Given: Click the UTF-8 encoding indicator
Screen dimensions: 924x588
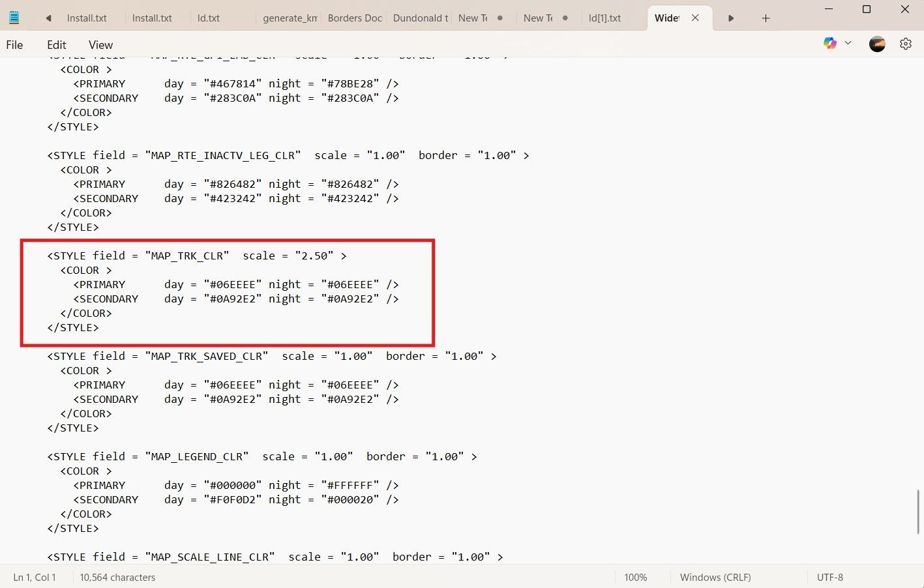Looking at the screenshot, I should (x=829, y=578).
